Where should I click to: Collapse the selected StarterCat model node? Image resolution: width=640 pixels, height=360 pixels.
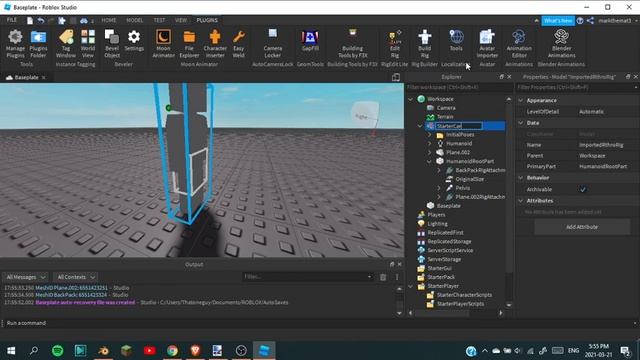click(x=420, y=126)
